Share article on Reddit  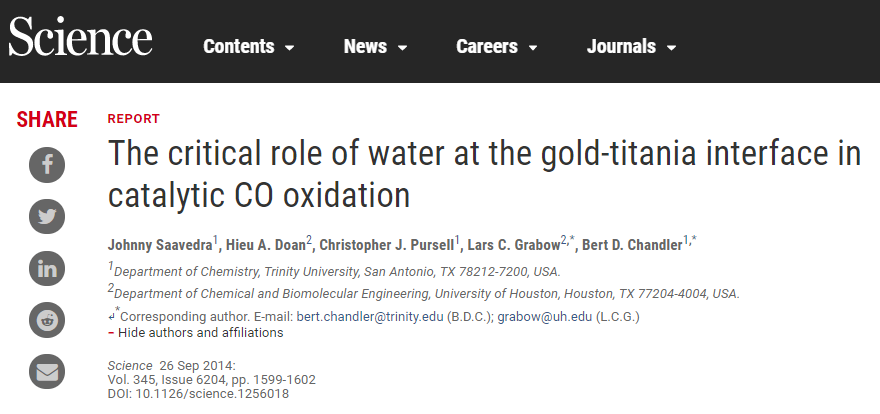(47, 320)
